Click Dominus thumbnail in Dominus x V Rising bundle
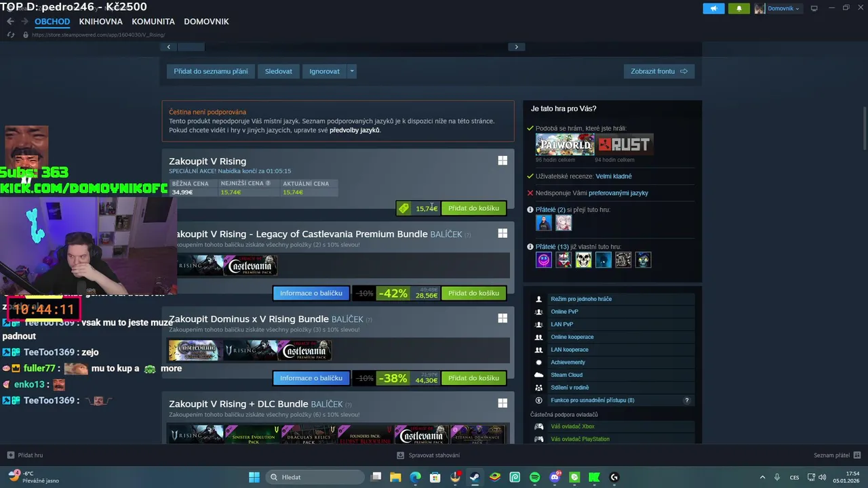The height and width of the screenshot is (488, 868). coord(194,350)
